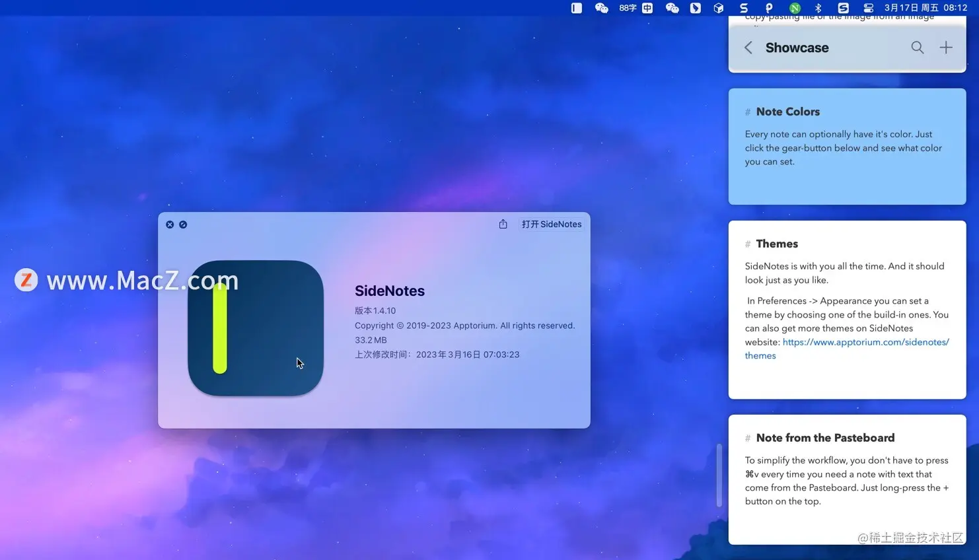Close the SideNotes preview window

tap(170, 225)
